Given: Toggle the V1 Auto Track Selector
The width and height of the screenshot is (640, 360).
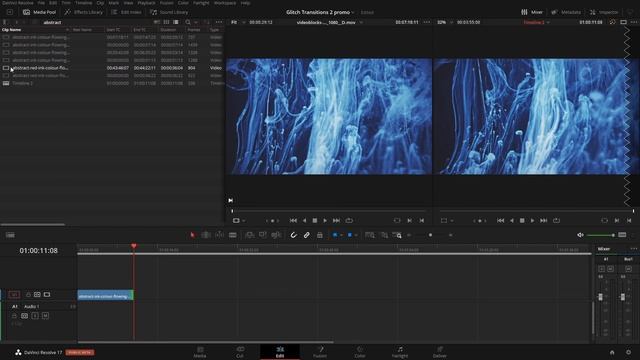Looking at the screenshot, I should coord(37,294).
